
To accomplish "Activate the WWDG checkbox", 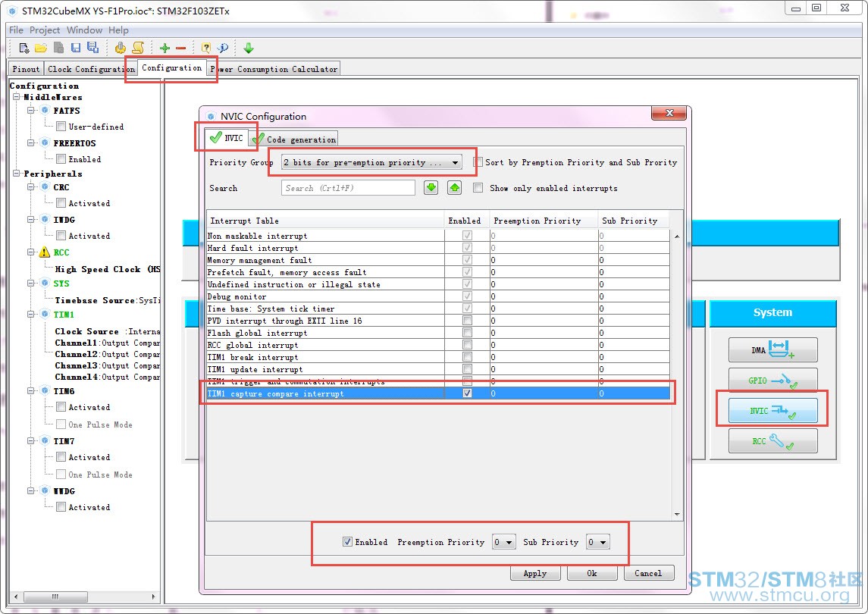I will click(x=61, y=507).
